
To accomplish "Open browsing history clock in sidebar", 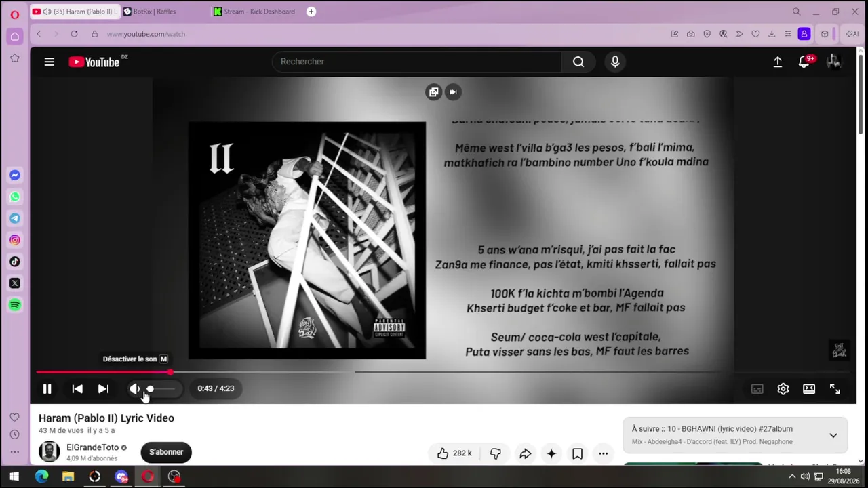I will pos(14,434).
